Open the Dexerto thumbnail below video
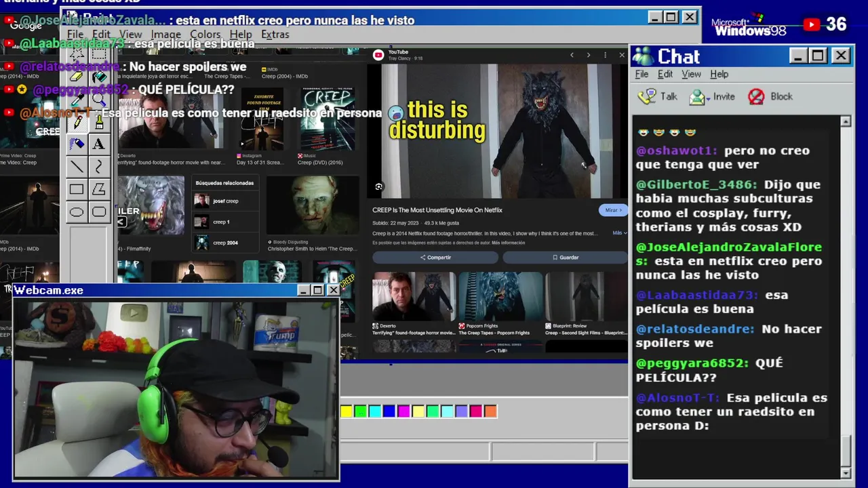The width and height of the screenshot is (868, 488). [414, 296]
